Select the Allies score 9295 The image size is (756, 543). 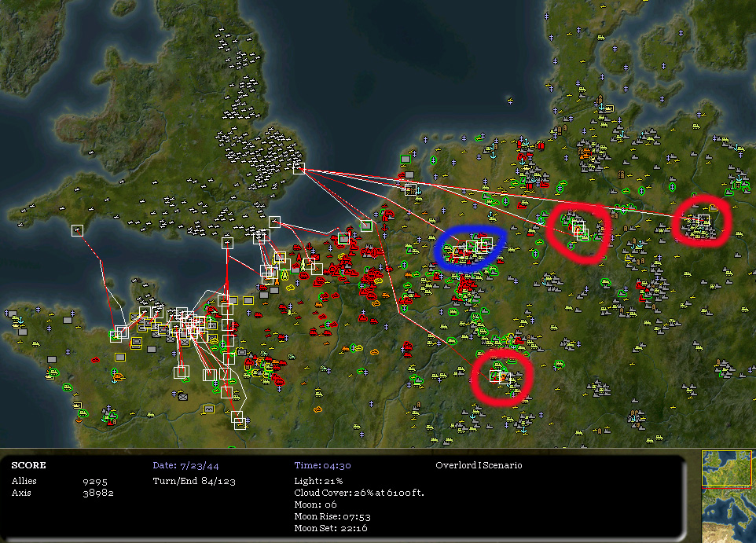tap(95, 481)
